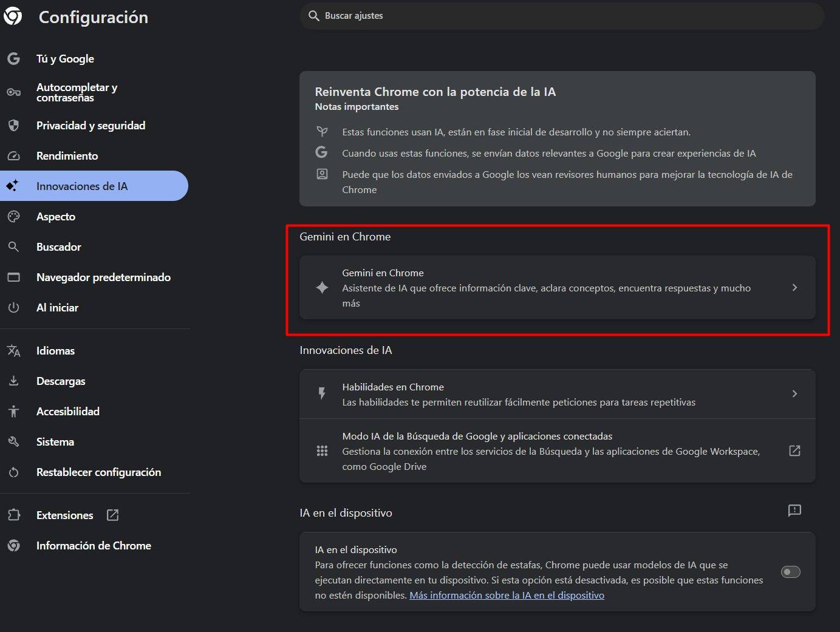Focus the Buscar ajustes search field
Image resolution: width=840 pixels, height=632 pixels.
click(x=562, y=16)
